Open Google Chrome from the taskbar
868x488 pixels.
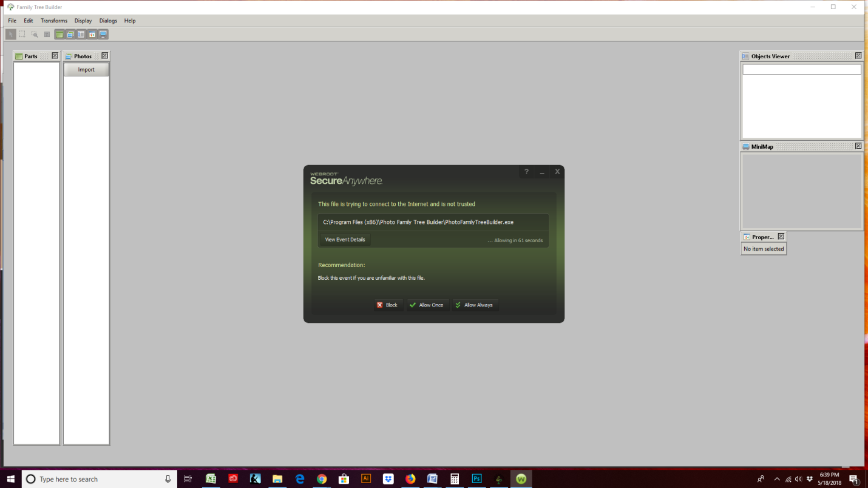pyautogui.click(x=322, y=479)
